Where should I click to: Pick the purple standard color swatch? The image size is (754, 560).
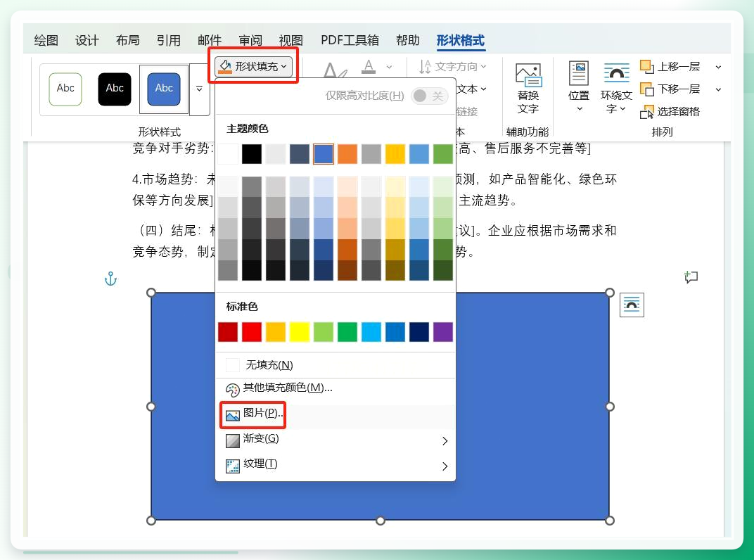[x=443, y=332]
